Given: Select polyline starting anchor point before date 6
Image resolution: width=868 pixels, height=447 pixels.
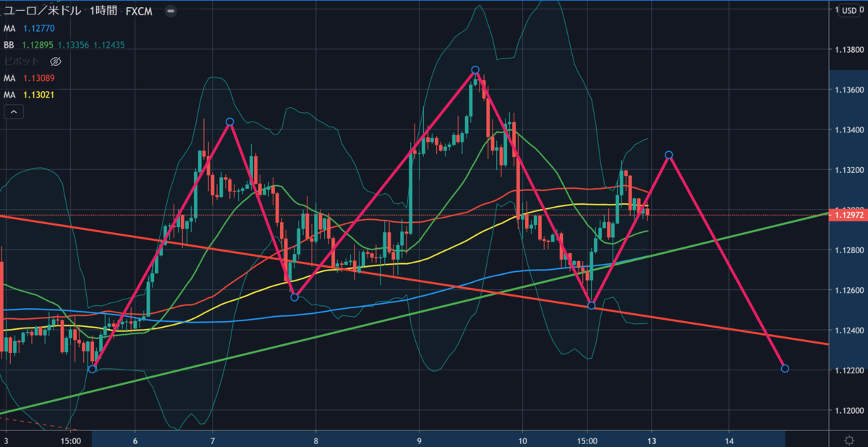Looking at the screenshot, I should [92, 369].
